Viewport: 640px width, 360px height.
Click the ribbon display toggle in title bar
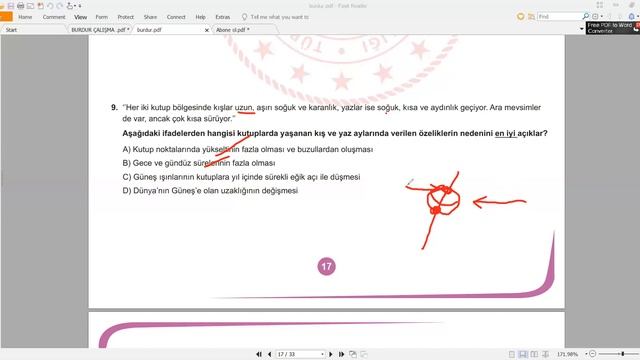pyautogui.click(x=599, y=5)
